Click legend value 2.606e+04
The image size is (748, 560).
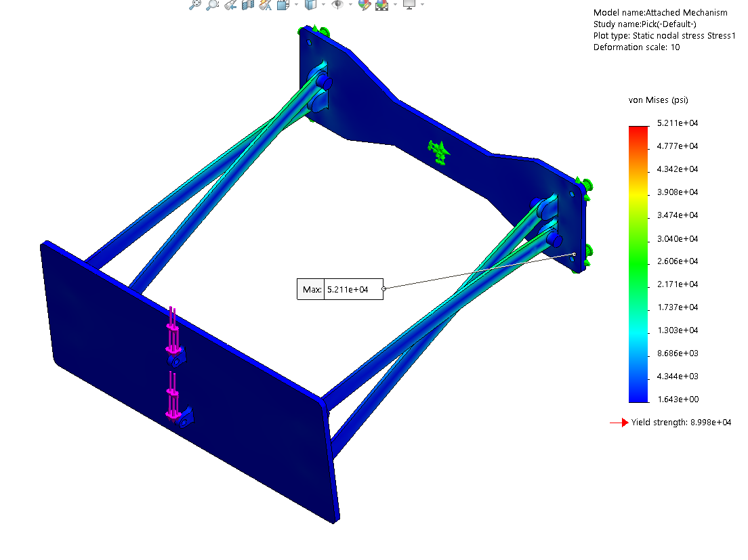pos(678,261)
